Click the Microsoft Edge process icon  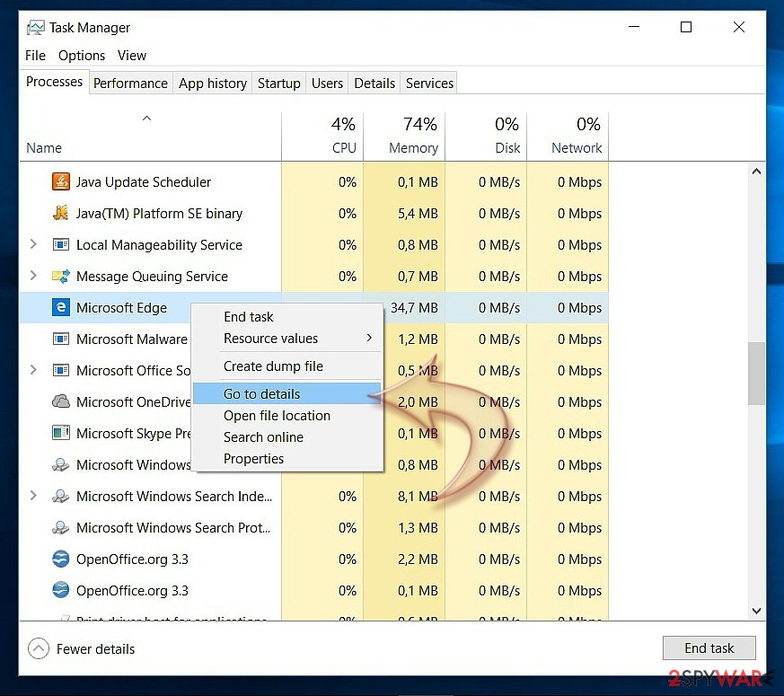click(x=60, y=308)
